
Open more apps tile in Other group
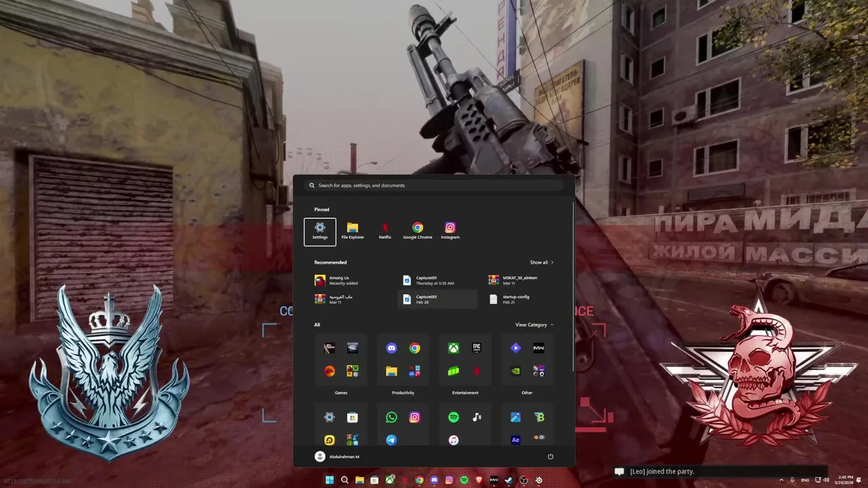(x=538, y=371)
